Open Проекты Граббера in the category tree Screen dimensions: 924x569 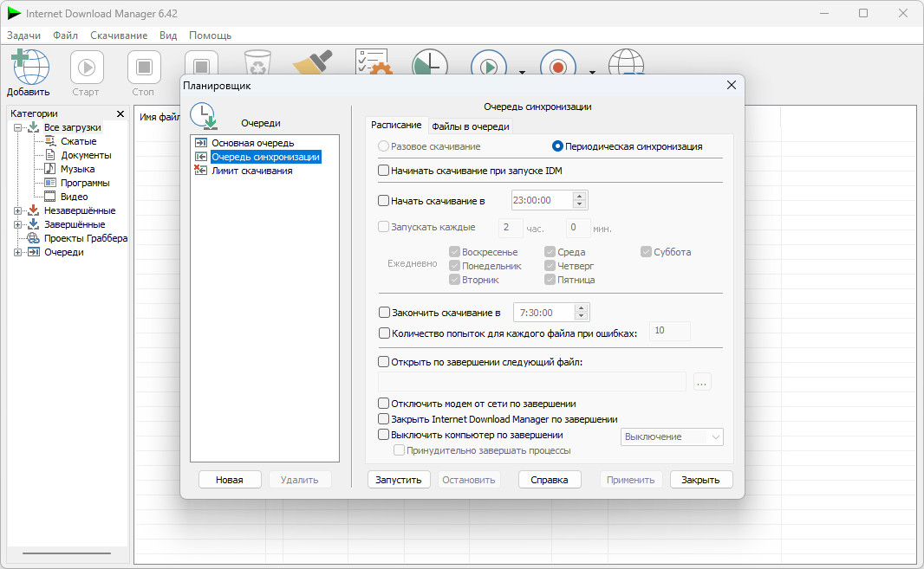[86, 238]
